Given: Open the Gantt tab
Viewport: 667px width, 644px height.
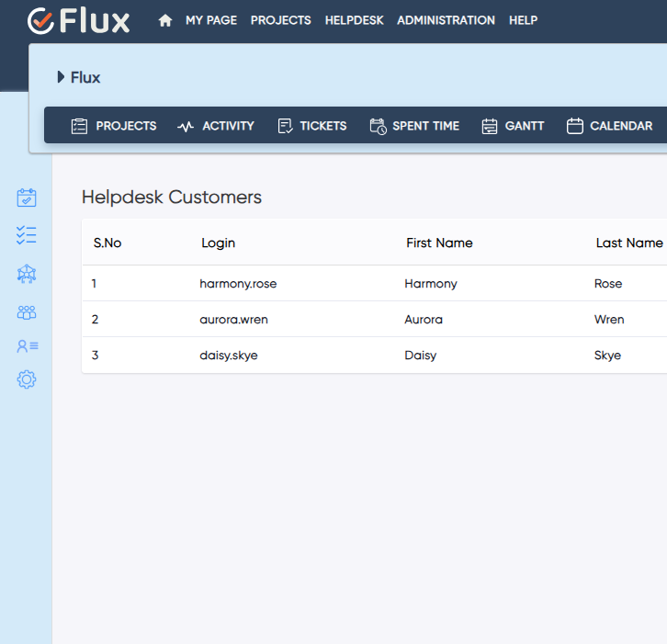Looking at the screenshot, I should (x=513, y=126).
